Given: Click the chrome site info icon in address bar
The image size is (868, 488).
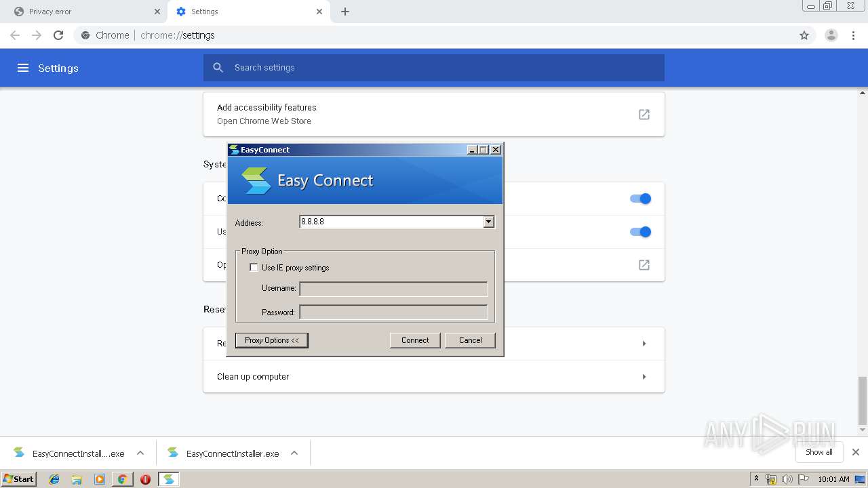Looking at the screenshot, I should tap(85, 35).
